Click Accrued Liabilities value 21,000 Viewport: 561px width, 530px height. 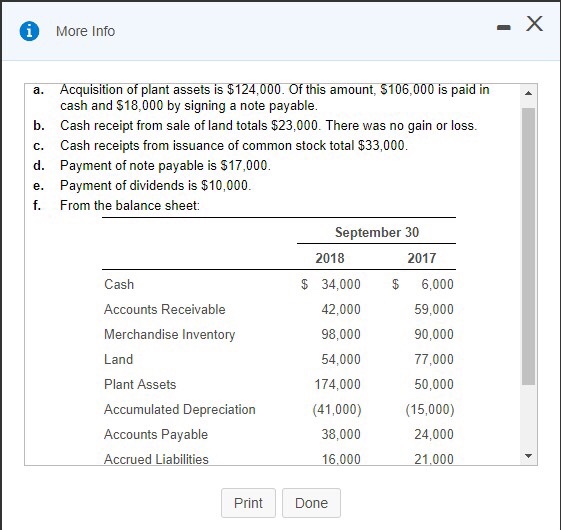434,459
